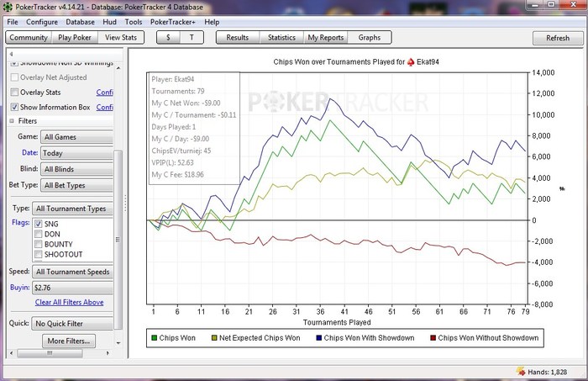Click the Buyin filter label

(20, 287)
